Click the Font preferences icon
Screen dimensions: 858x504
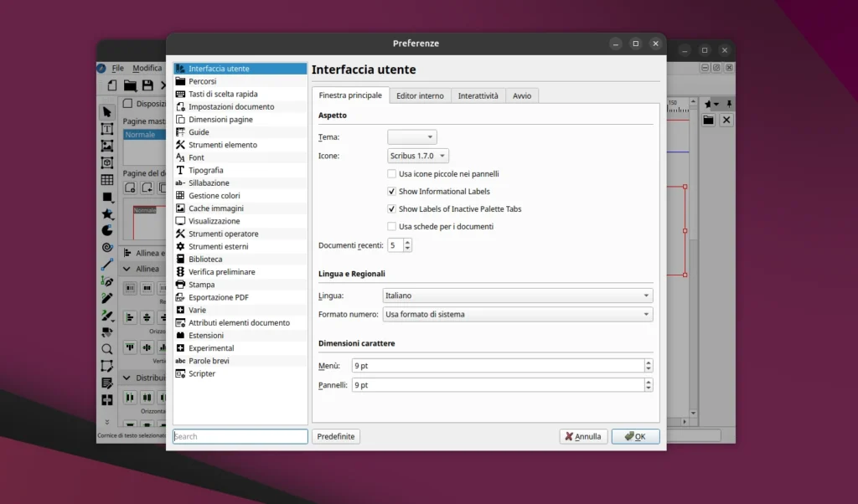click(x=180, y=157)
